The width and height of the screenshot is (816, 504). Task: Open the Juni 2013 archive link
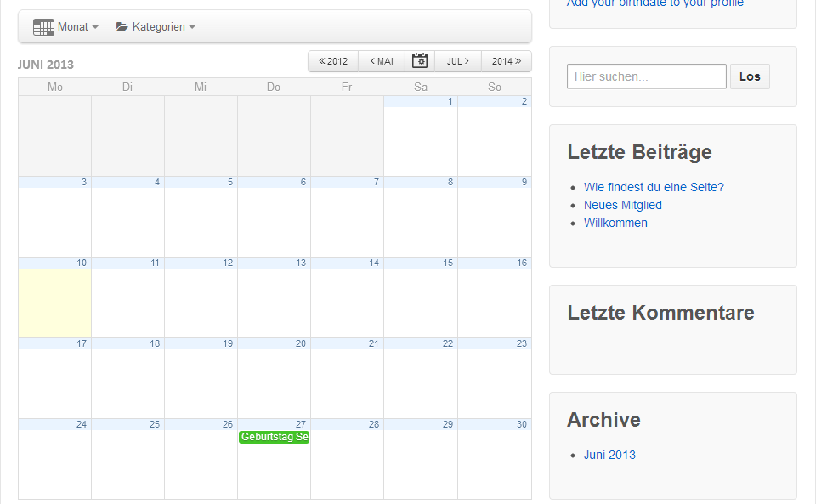(609, 455)
